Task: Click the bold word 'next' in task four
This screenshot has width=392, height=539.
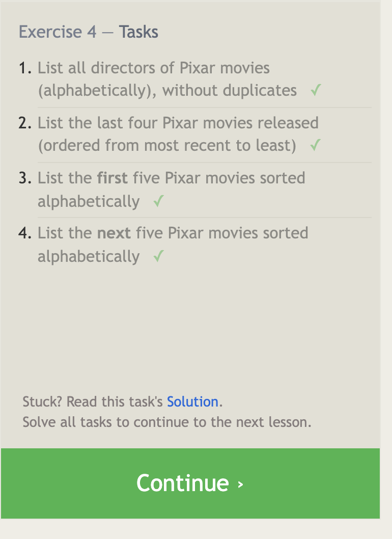Action: [114, 233]
